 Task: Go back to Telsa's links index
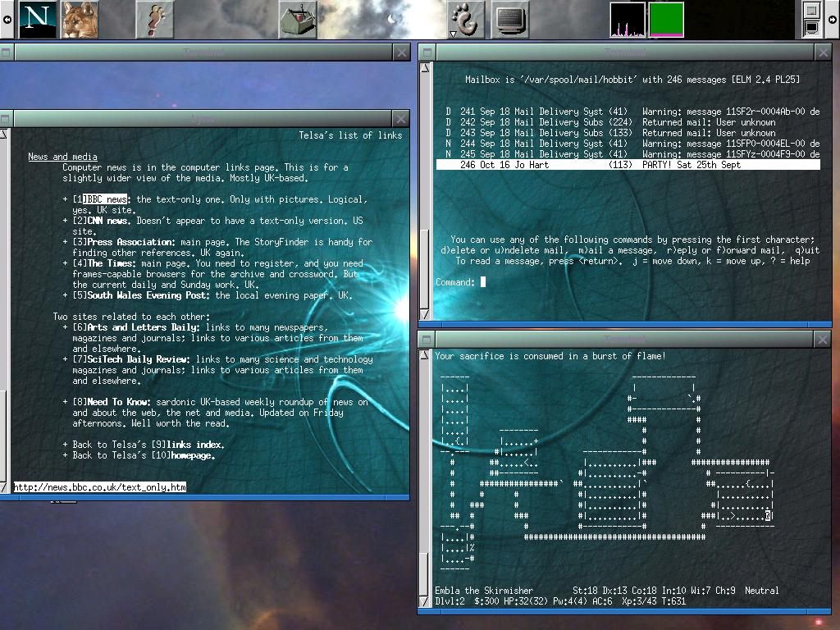point(195,445)
